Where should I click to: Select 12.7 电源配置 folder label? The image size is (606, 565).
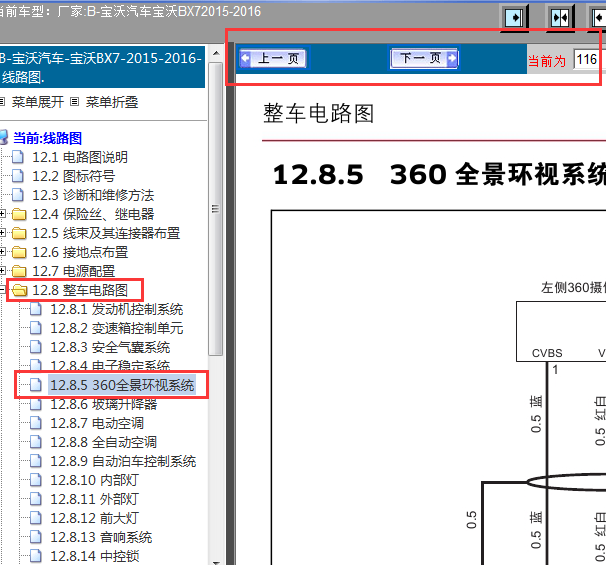tap(73, 271)
